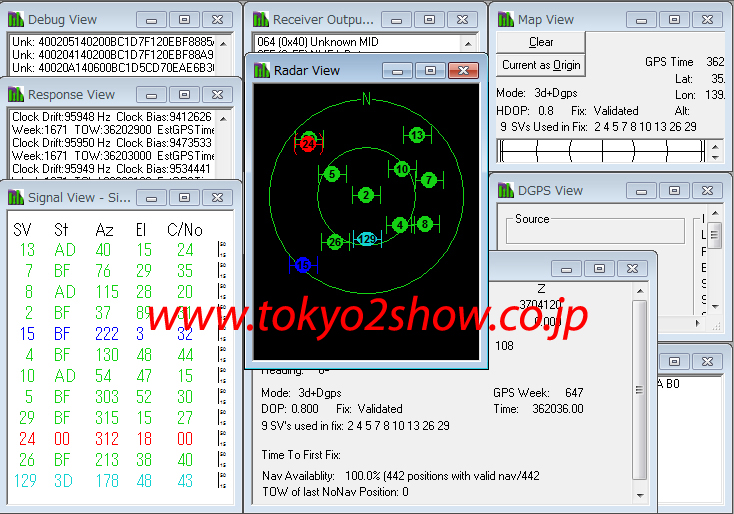Image resolution: width=734 pixels, height=514 pixels.
Task: Select blue SV 15 row in Signal View
Action: (x=120, y=333)
